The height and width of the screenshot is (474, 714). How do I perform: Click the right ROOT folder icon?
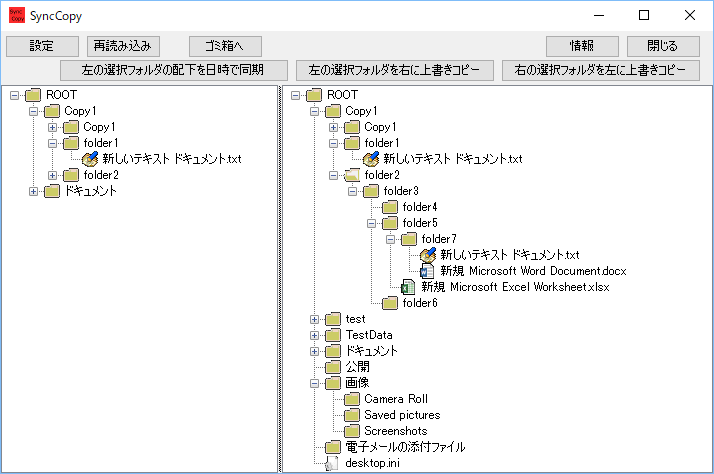pyautogui.click(x=314, y=95)
